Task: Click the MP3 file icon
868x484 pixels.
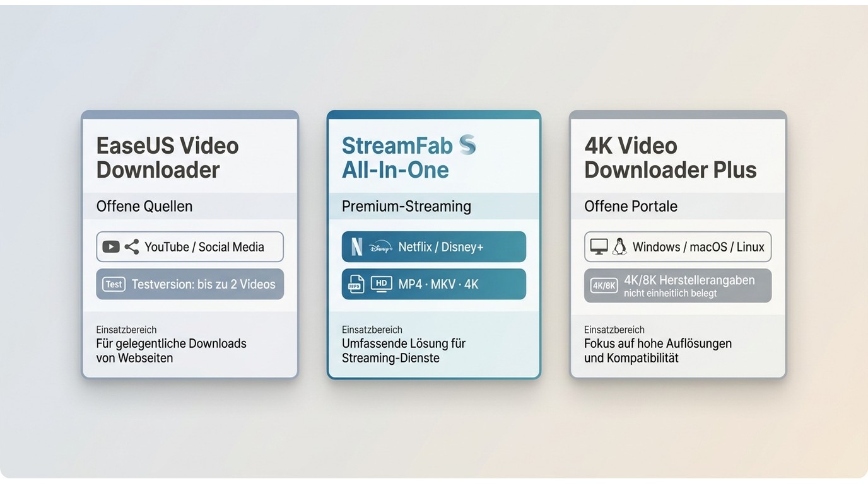Action: click(x=356, y=284)
